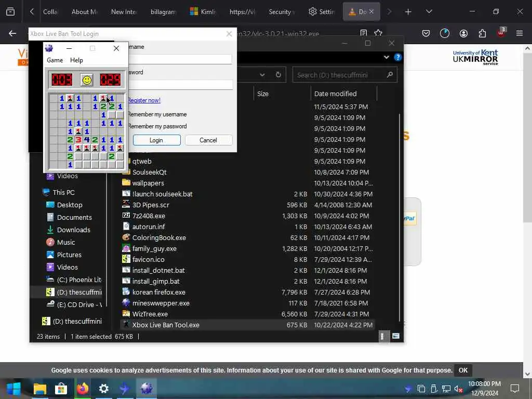Open the Extensions puzzle-piece icon

[x=482, y=33]
